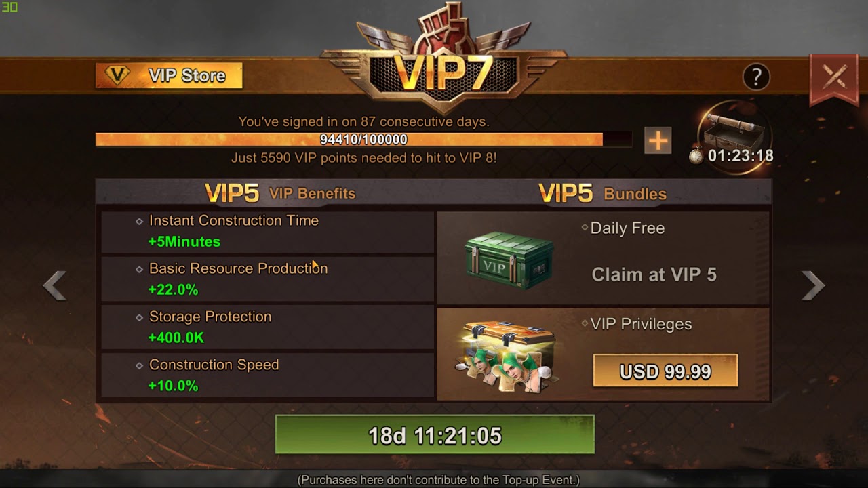This screenshot has width=868, height=488.
Task: Click the green 18d countdown button
Action: pyautogui.click(x=435, y=434)
